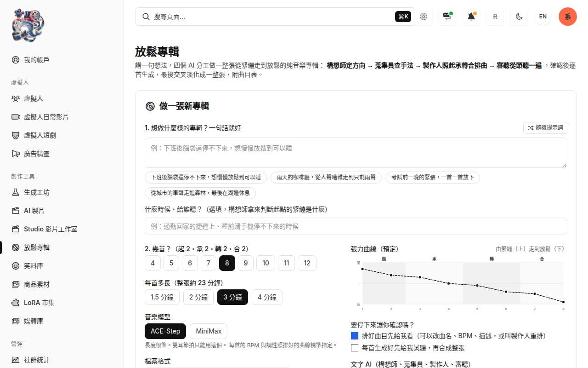Toggle dark mode with moon icon
The height and width of the screenshot is (368, 588).
pyautogui.click(x=519, y=17)
